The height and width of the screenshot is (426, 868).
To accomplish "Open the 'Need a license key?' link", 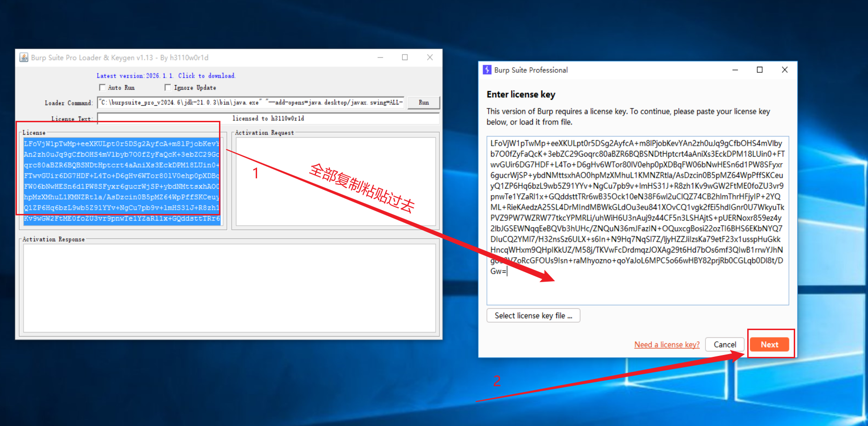I will (667, 345).
